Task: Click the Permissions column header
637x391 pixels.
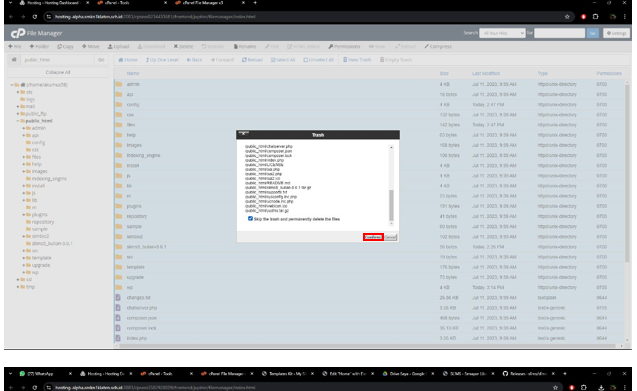Action: coord(609,74)
